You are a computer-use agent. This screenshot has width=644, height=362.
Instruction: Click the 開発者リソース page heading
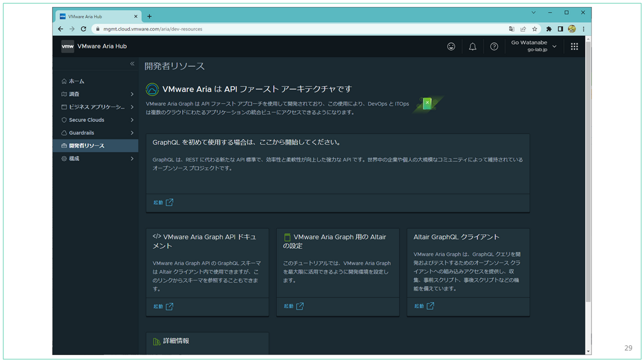pos(174,67)
